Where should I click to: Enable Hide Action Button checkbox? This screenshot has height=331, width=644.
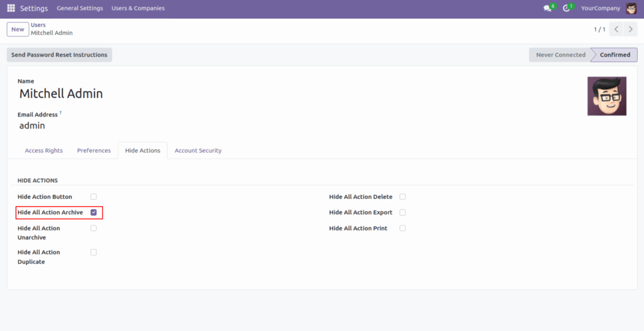tap(94, 197)
